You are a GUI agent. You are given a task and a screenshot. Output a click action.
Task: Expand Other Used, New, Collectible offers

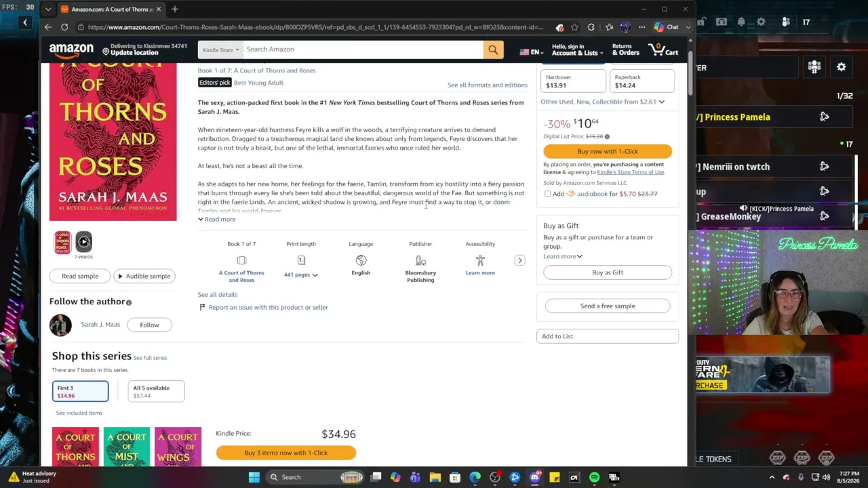pyautogui.click(x=602, y=102)
